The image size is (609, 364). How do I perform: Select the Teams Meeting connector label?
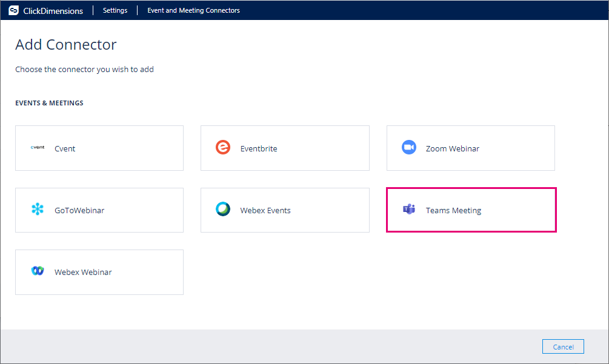[453, 210]
